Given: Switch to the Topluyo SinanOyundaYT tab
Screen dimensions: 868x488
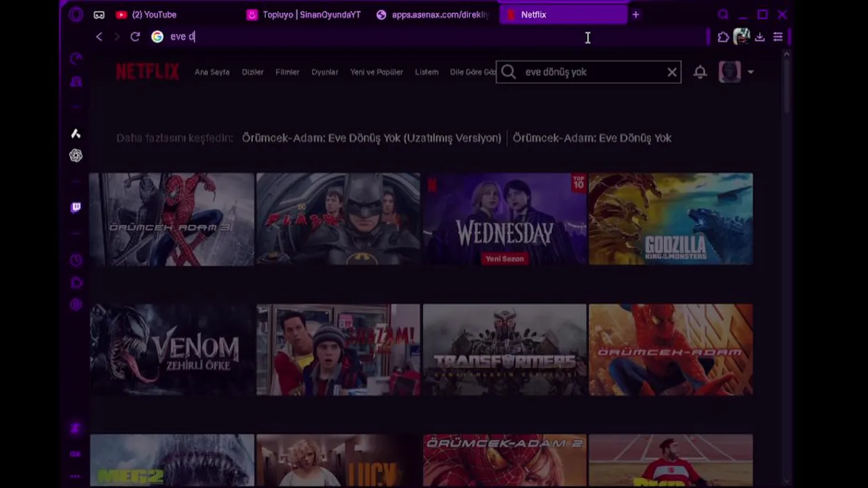Looking at the screenshot, I should (304, 14).
